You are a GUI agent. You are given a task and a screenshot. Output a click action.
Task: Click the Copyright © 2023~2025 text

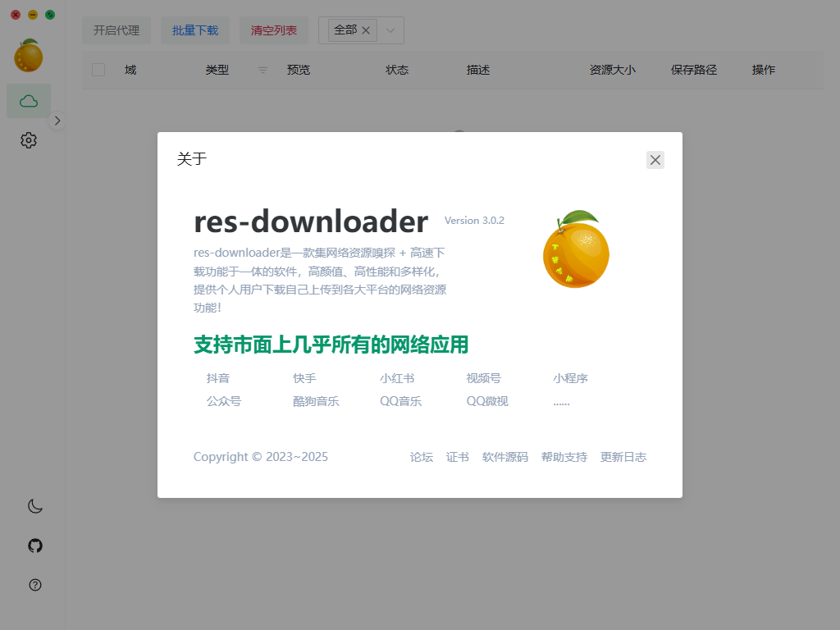coord(260,457)
